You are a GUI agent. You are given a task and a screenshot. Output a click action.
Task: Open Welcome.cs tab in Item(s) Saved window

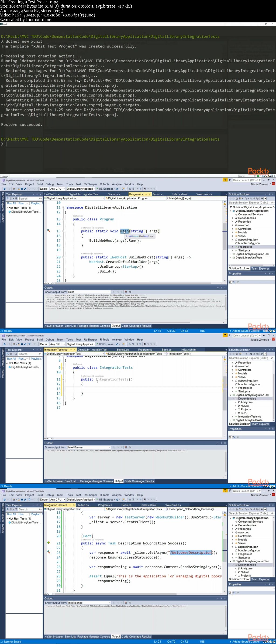click(173, 505)
